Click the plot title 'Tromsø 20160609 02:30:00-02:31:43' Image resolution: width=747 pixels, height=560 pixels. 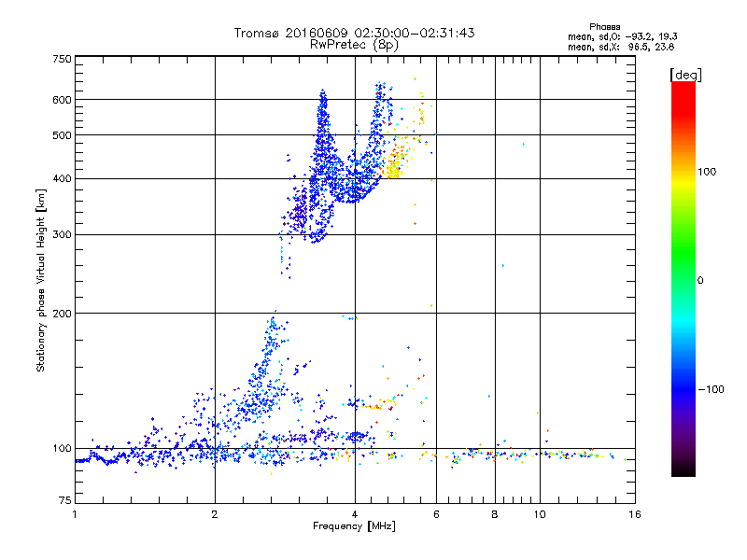tap(354, 33)
